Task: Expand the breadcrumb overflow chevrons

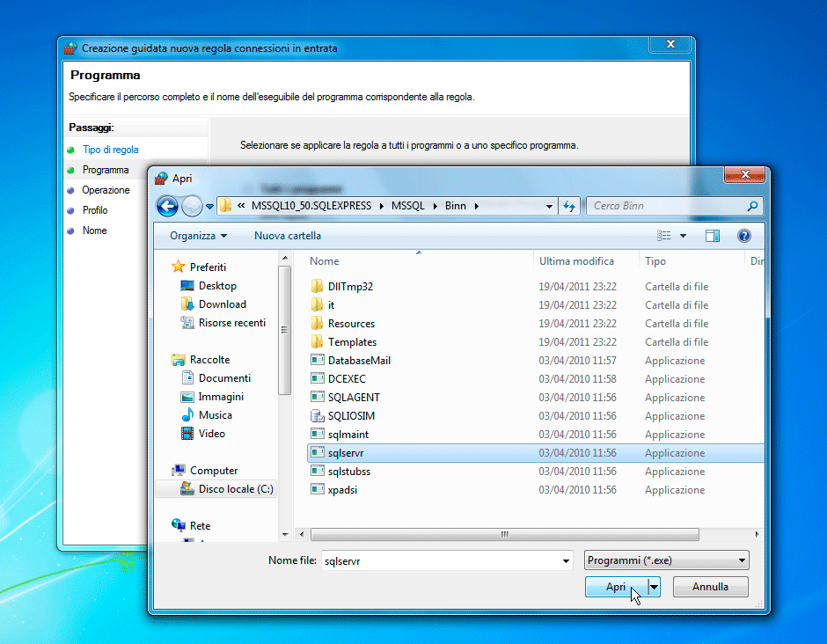Action: 241,206
